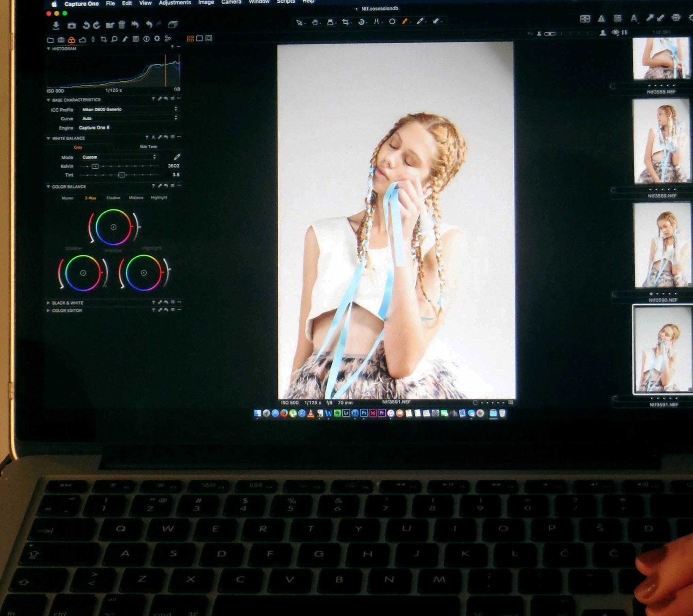Toggle proofing eye icon in viewer bar
Screen dimensions: 693x616
pos(615,33)
